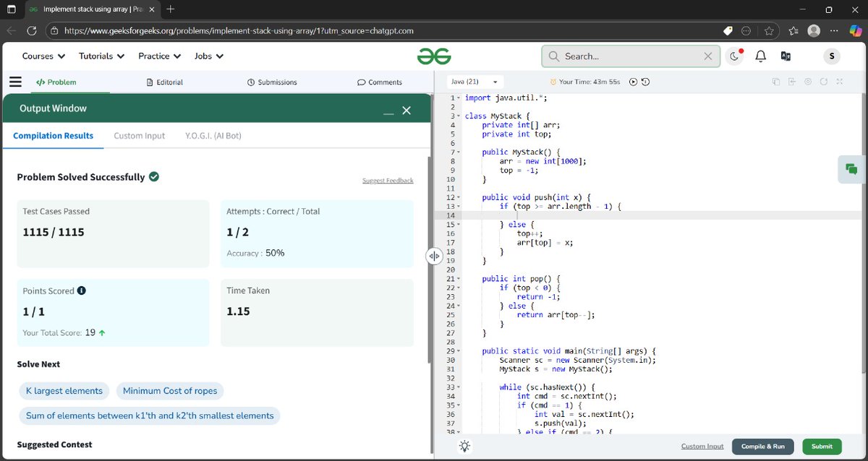The height and width of the screenshot is (461, 868).
Task: Reload the browser page
Action: 32,30
